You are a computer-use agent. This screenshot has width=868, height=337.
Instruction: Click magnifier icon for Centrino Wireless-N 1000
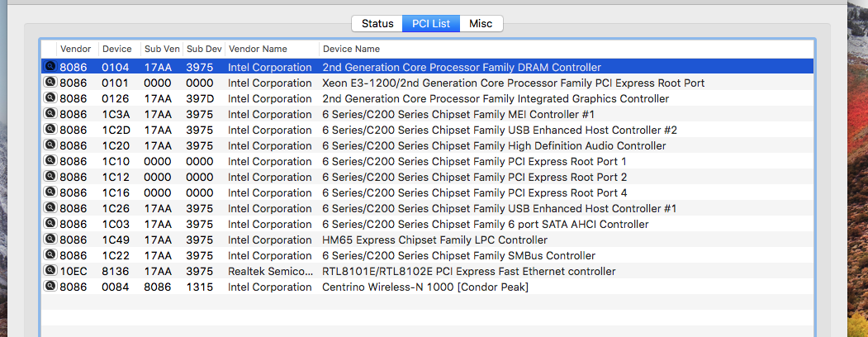50,287
